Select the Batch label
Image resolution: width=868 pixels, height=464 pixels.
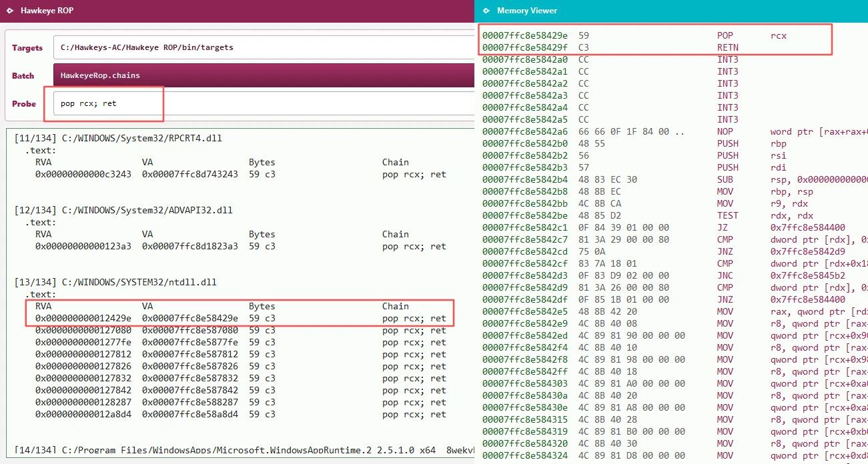click(x=23, y=76)
